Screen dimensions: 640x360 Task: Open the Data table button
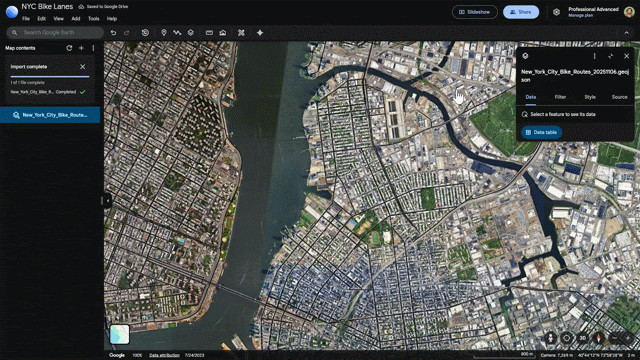tap(541, 132)
